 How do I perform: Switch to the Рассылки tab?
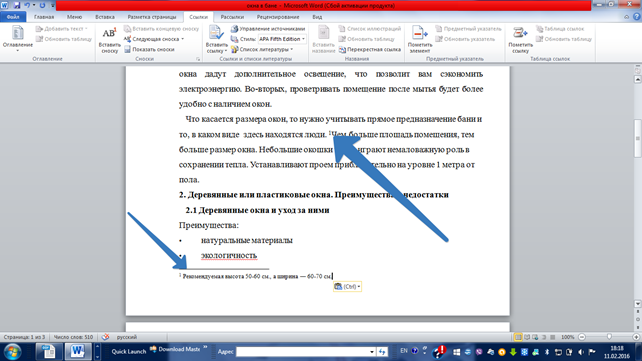pyautogui.click(x=232, y=17)
